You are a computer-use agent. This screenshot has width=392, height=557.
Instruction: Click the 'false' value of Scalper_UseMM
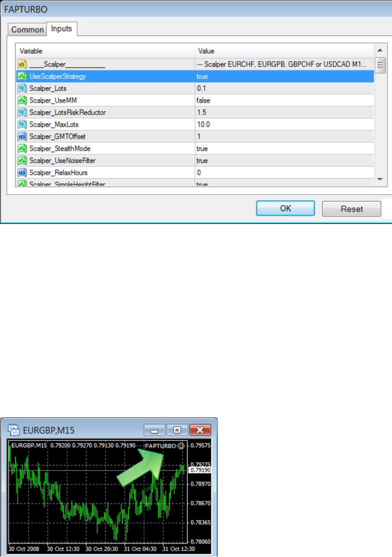click(x=203, y=101)
